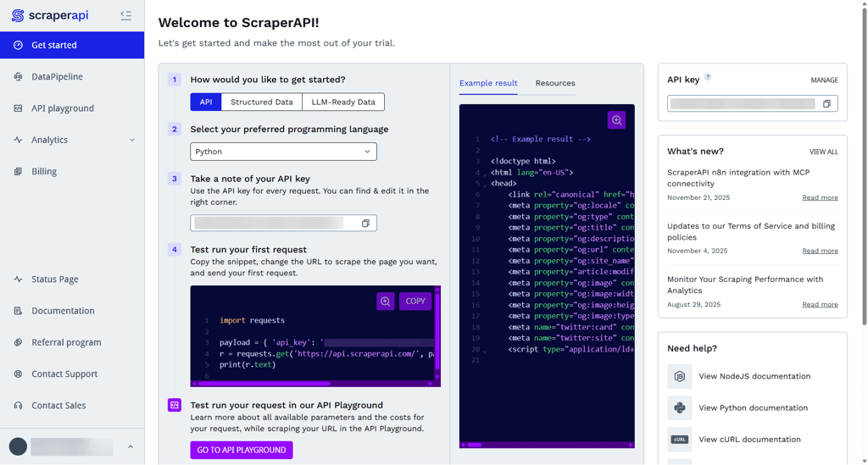The height and width of the screenshot is (465, 868).
Task: Switch to the Example result tab
Action: coord(488,83)
